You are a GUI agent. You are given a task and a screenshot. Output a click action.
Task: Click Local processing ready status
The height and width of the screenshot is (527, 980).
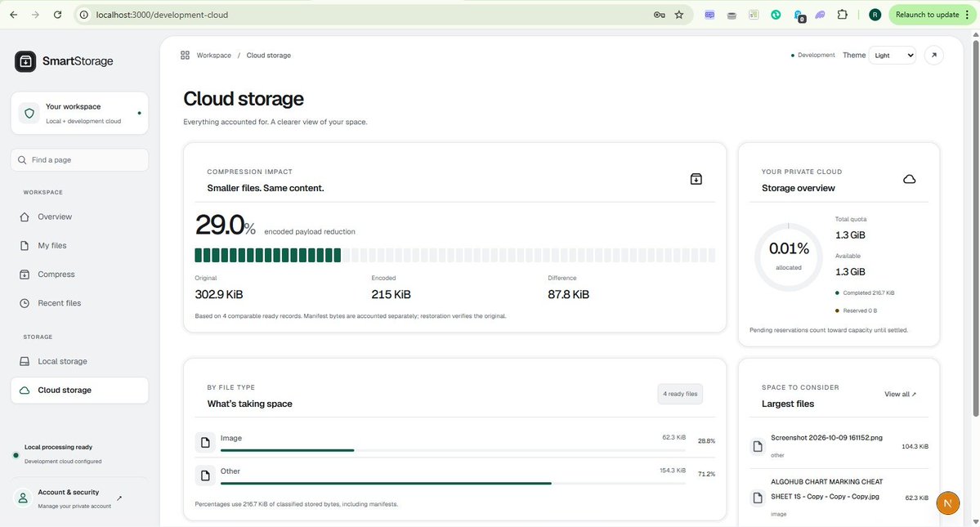(x=58, y=447)
